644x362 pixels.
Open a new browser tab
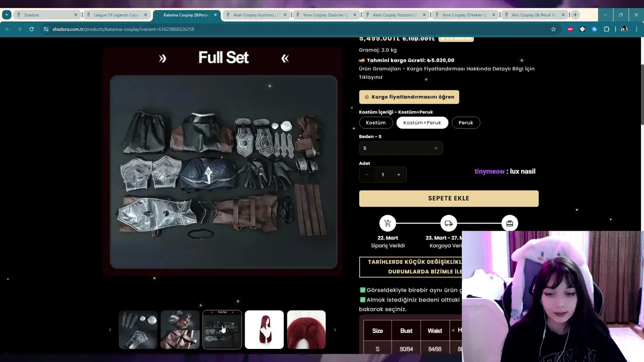pos(575,15)
